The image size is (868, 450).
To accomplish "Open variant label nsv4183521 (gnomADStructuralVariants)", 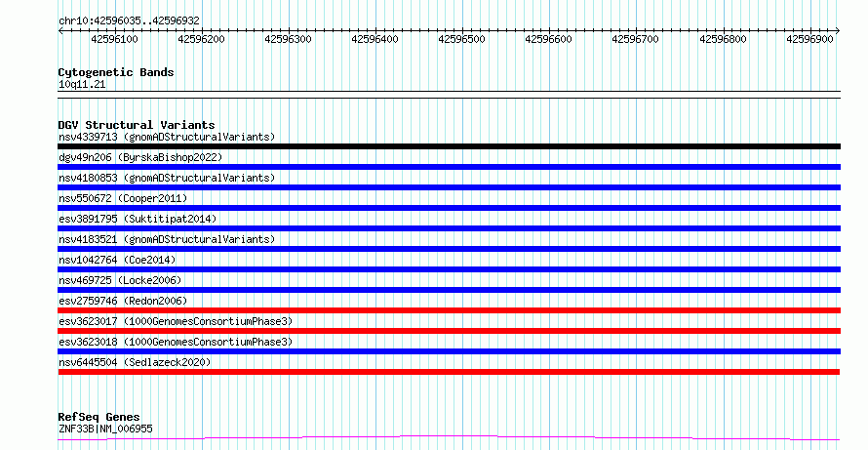I will point(167,239).
